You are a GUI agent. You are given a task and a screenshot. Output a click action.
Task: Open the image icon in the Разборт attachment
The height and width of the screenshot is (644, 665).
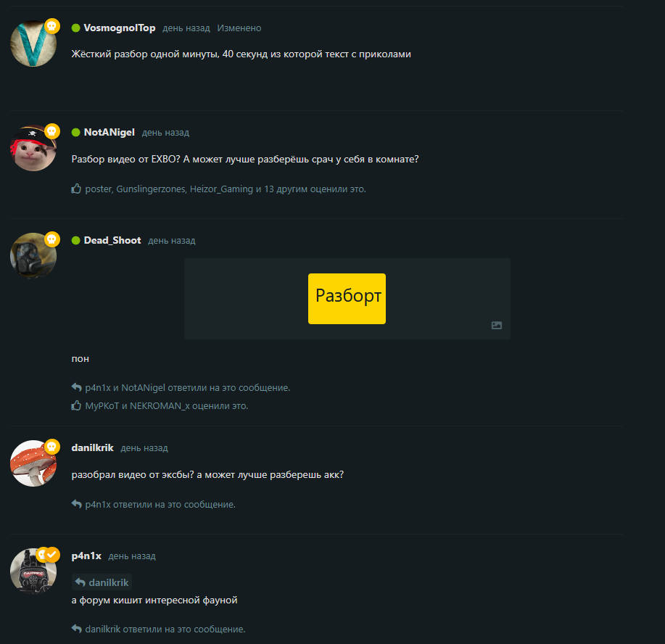tap(497, 326)
